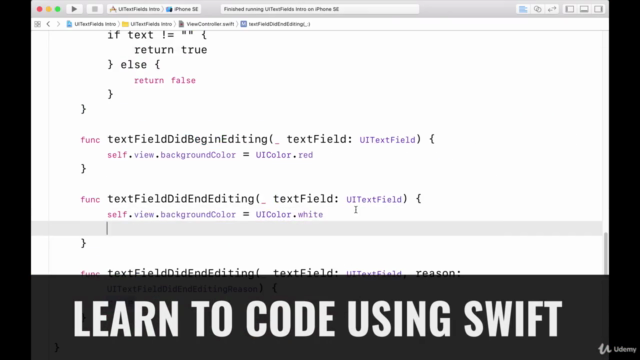
Task: Open the UITextFields Intro scheme selector
Action: pos(135,9)
